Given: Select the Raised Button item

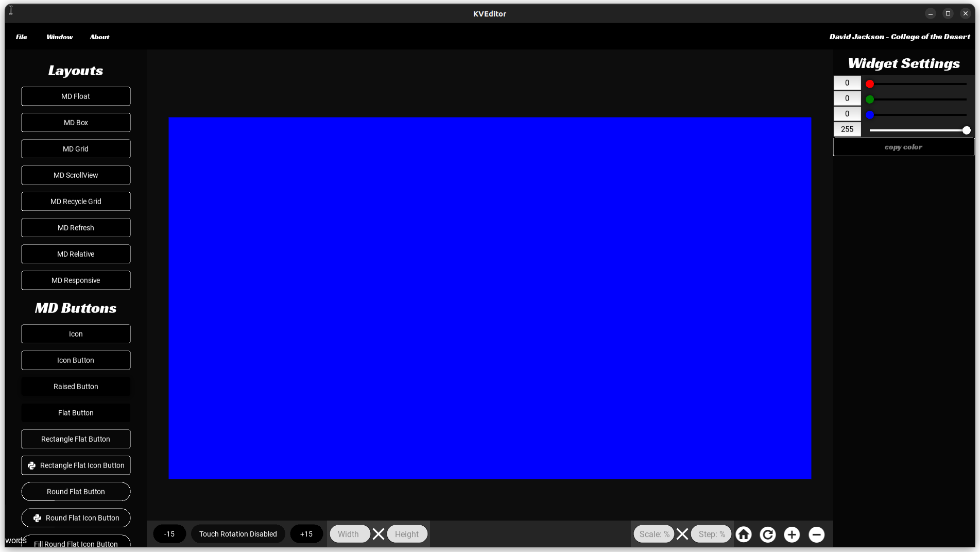Looking at the screenshot, I should tap(76, 386).
